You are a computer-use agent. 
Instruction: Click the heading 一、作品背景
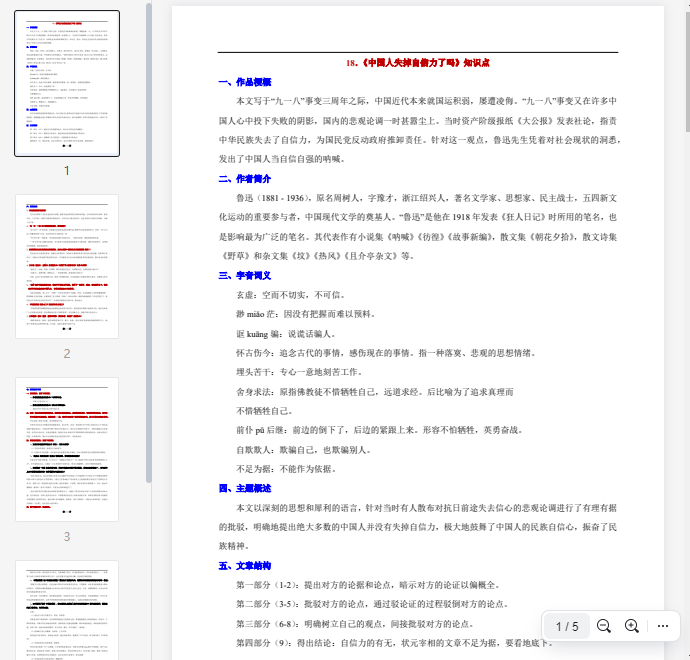[244, 82]
